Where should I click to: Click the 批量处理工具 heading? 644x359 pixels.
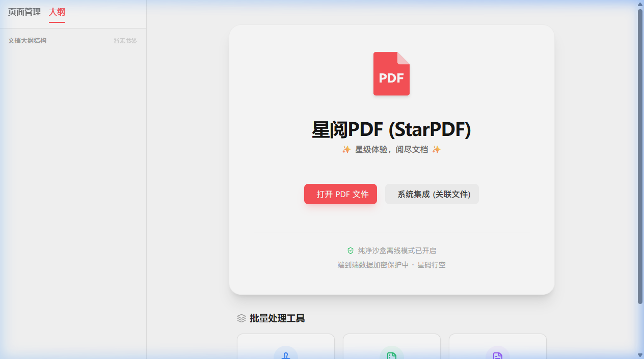(x=277, y=318)
